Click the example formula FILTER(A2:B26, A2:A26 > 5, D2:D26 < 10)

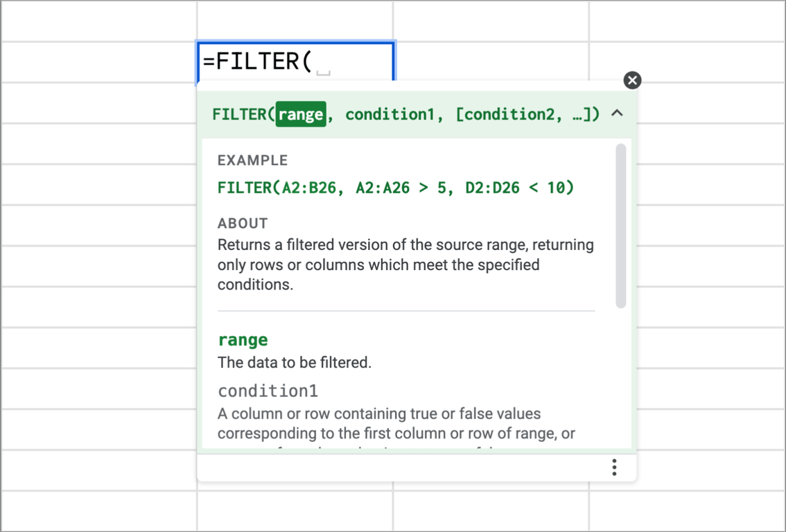[396, 188]
